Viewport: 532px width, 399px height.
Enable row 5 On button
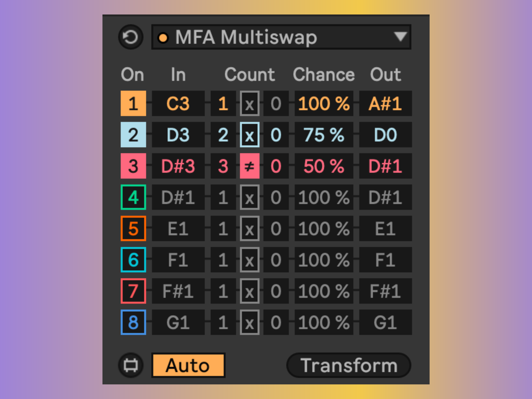coord(133,228)
